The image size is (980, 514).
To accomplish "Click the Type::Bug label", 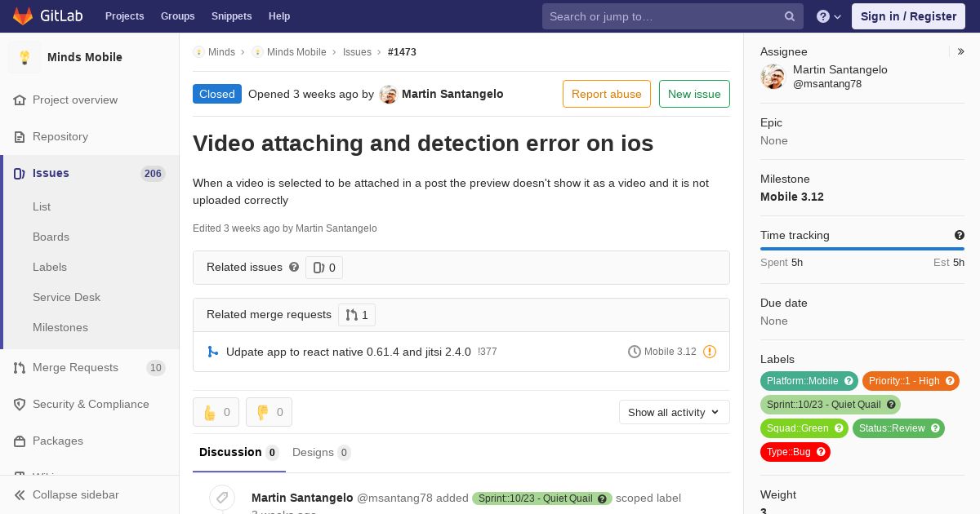I will (x=795, y=452).
